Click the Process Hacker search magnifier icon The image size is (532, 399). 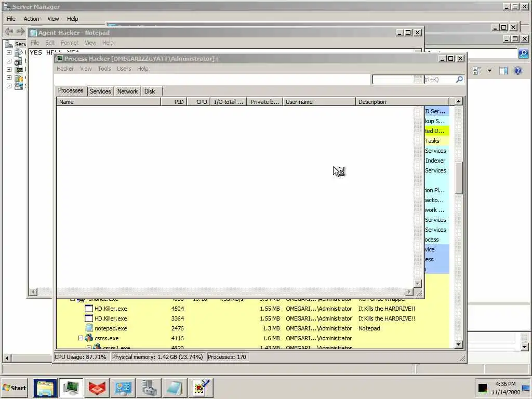click(459, 79)
